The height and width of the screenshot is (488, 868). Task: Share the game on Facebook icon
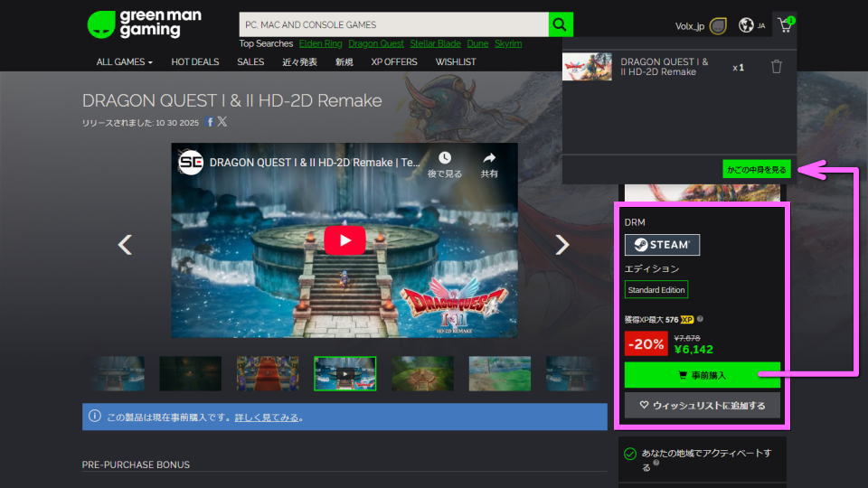(210, 122)
